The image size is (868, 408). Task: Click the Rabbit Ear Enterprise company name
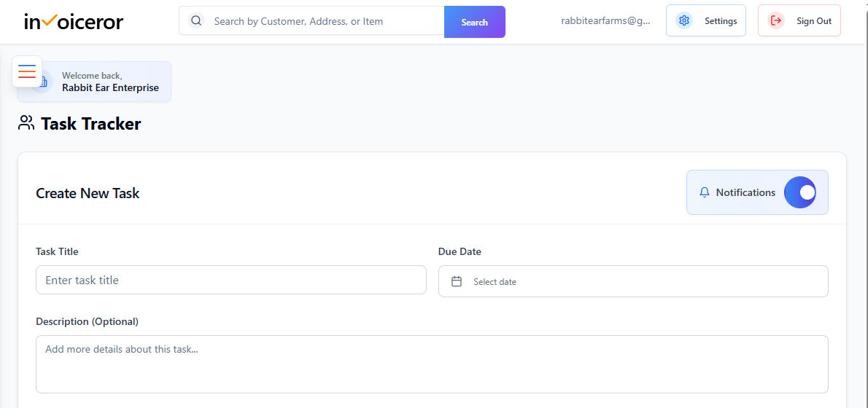110,88
